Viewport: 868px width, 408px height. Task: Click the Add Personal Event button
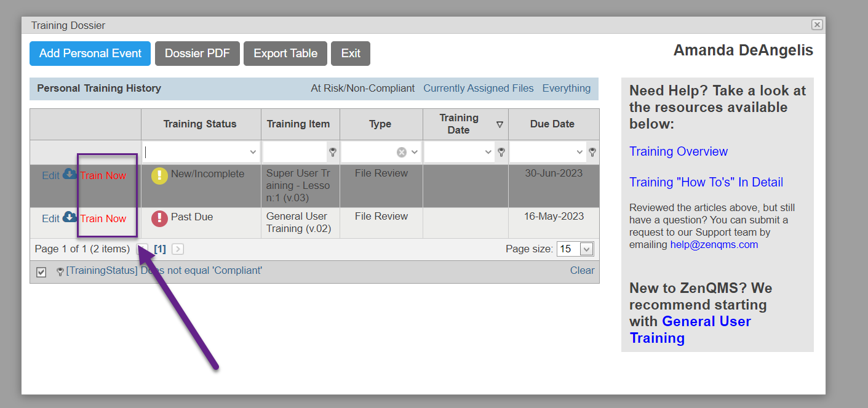click(90, 54)
